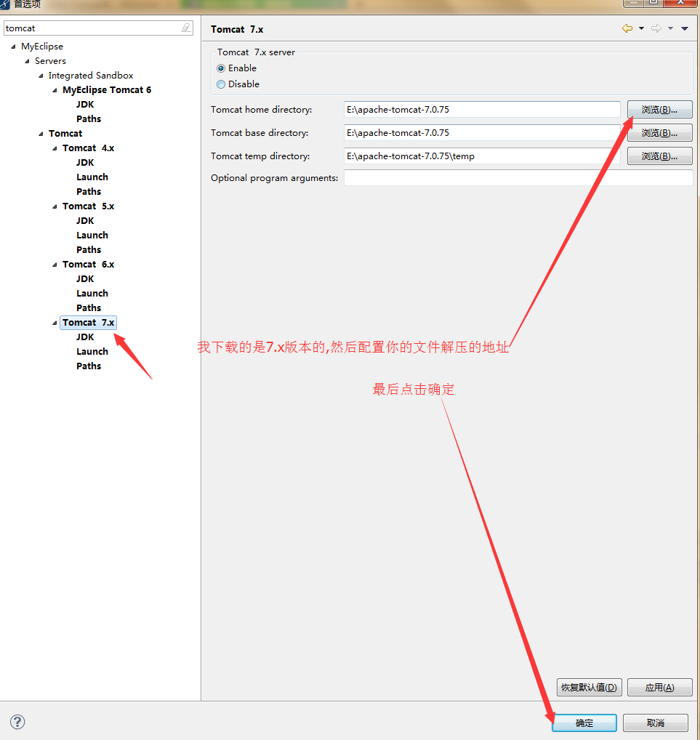The image size is (700, 740).
Task: Select Tomcat 5.x in the tree
Action: pyautogui.click(x=88, y=206)
